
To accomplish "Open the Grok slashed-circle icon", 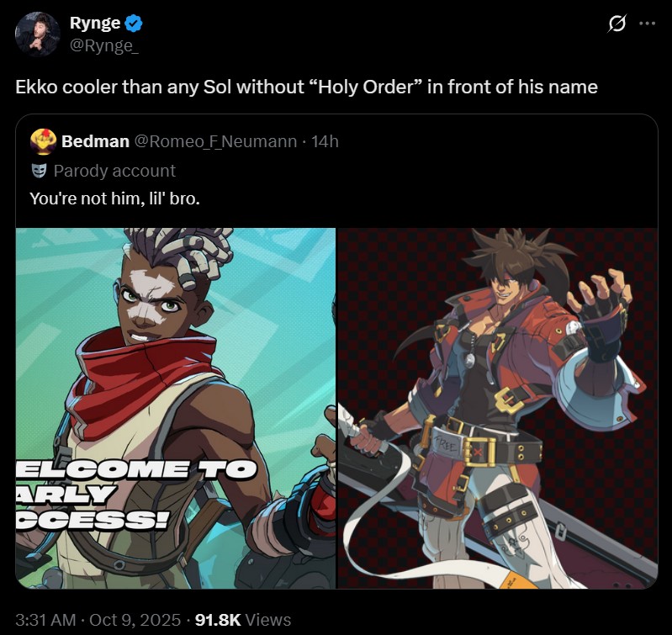I will coord(616,24).
